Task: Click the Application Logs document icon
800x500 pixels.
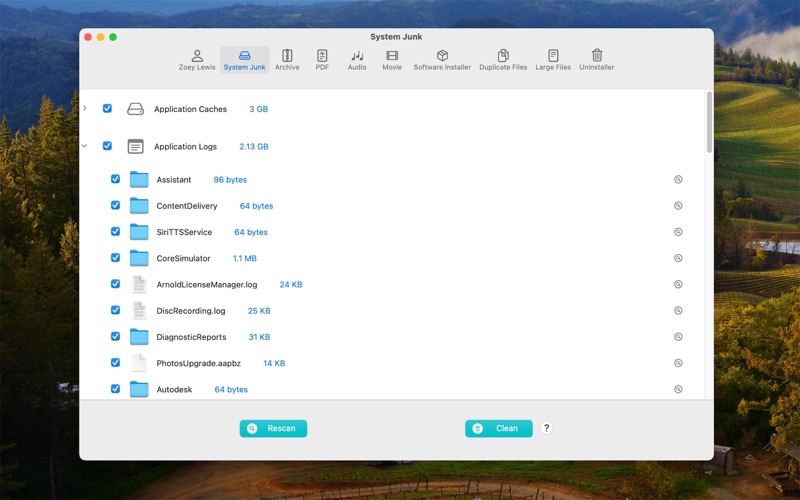Action: [135, 146]
